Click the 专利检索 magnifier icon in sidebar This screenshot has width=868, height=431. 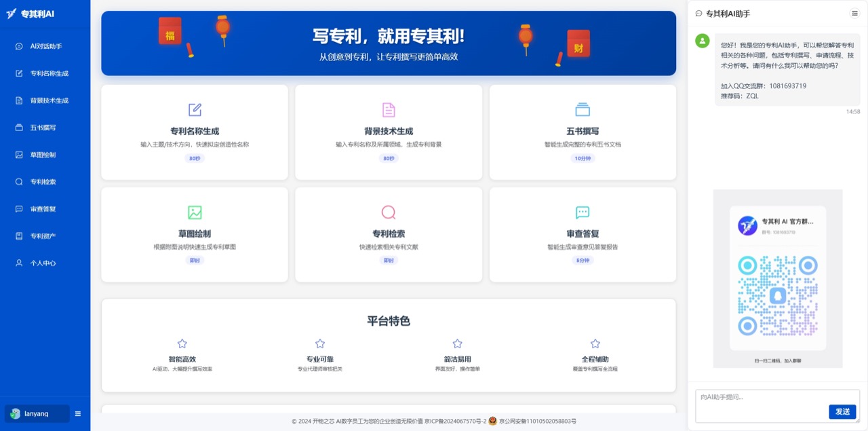[x=19, y=182]
